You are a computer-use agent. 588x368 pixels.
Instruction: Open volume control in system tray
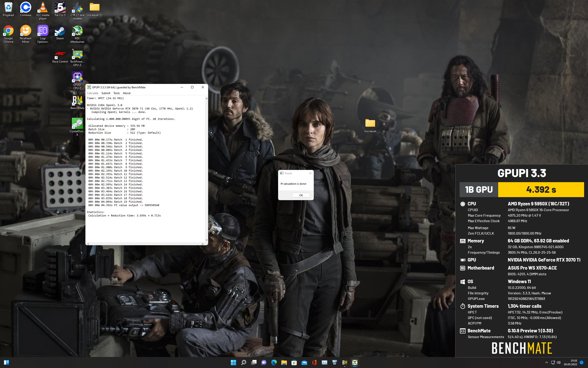pos(559,362)
